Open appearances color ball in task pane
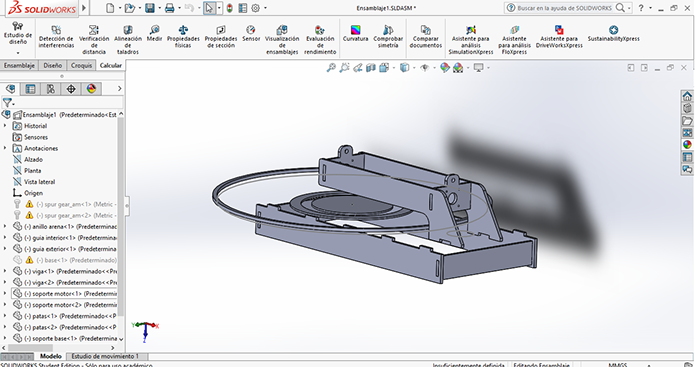This screenshot has width=695, height=367. pos(687,144)
